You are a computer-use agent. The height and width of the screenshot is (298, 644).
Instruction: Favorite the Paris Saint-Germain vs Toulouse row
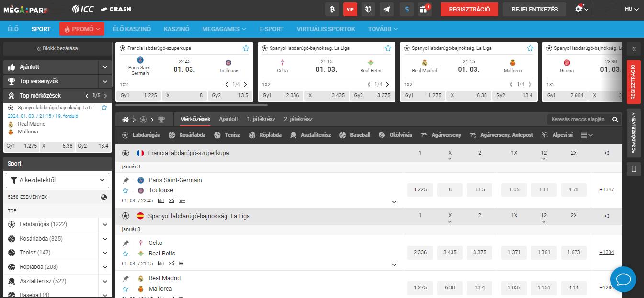[x=125, y=190]
